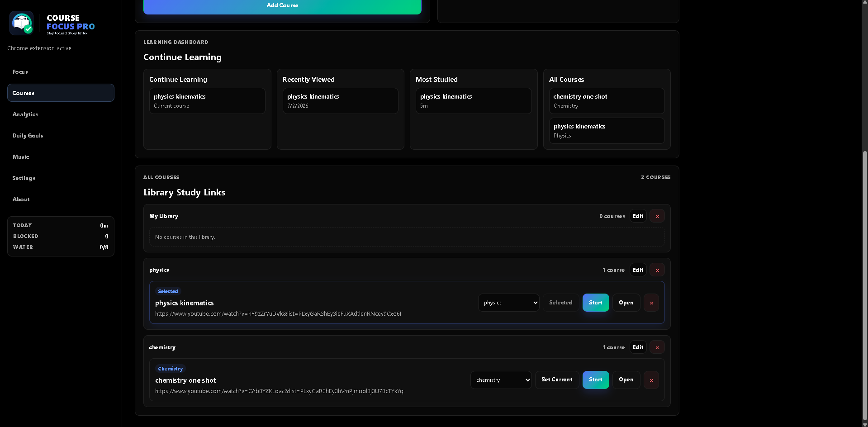Click the blue Selected tag on physics kinematics
The image size is (868, 427).
(168, 291)
